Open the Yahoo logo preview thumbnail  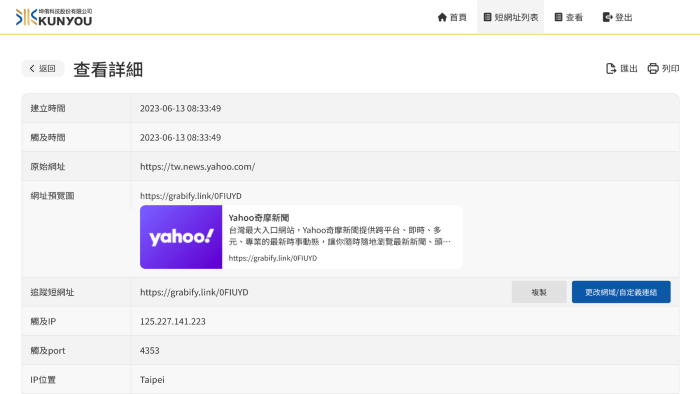coord(181,237)
